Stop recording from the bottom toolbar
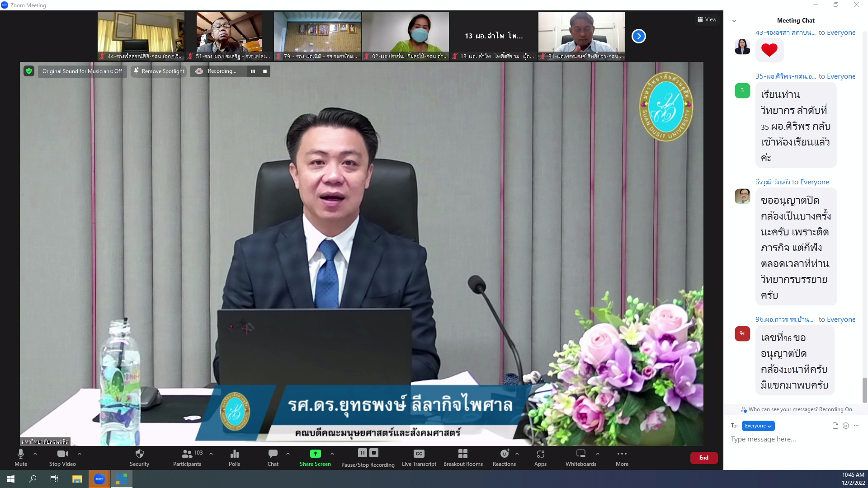 (x=374, y=452)
